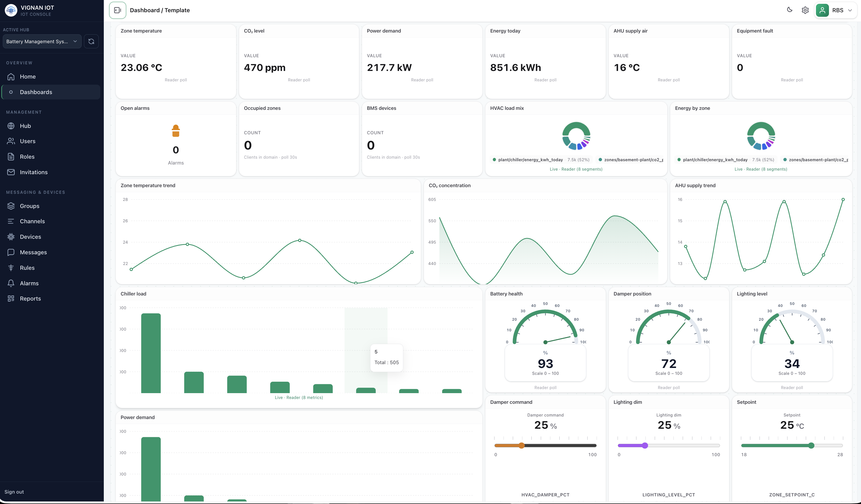861x504 pixels.
Task: Click the 16 °C AHU supply air value
Action: [x=626, y=68]
